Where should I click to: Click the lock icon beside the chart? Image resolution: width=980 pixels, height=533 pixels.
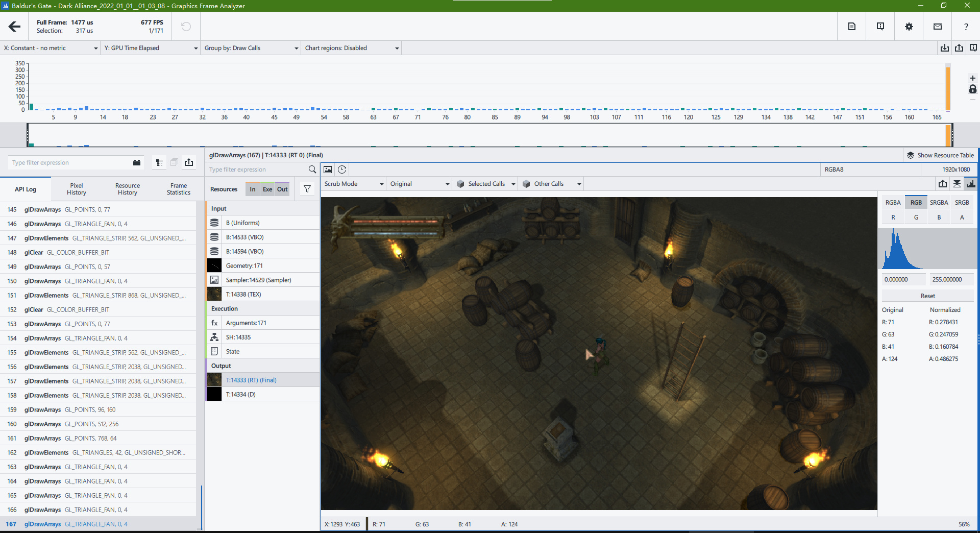(x=972, y=89)
